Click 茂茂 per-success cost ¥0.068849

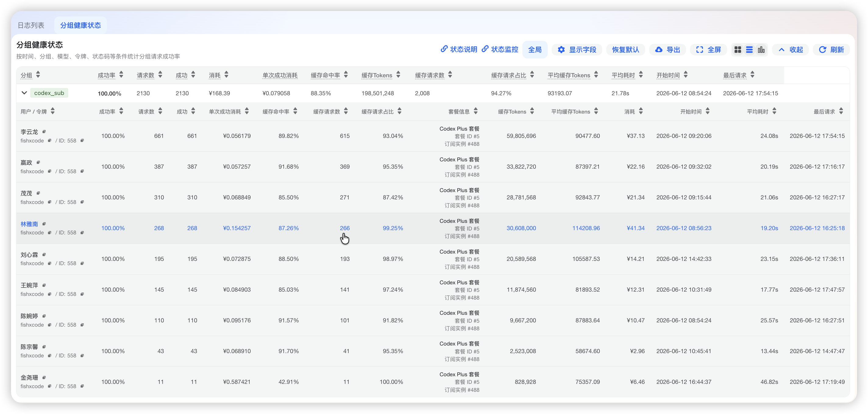(x=237, y=198)
